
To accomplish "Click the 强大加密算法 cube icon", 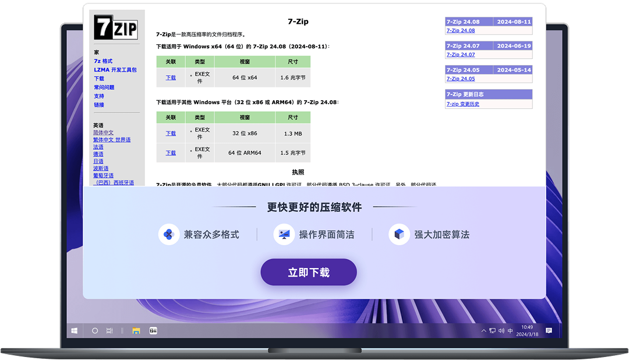I will click(400, 234).
